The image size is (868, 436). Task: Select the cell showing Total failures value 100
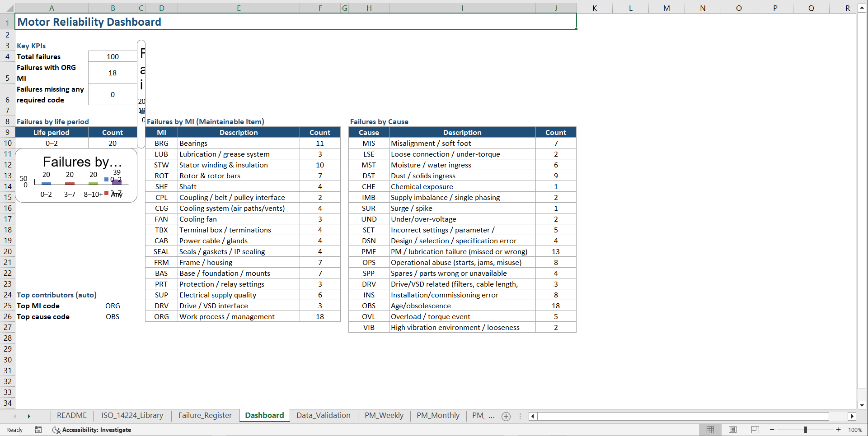tap(112, 56)
